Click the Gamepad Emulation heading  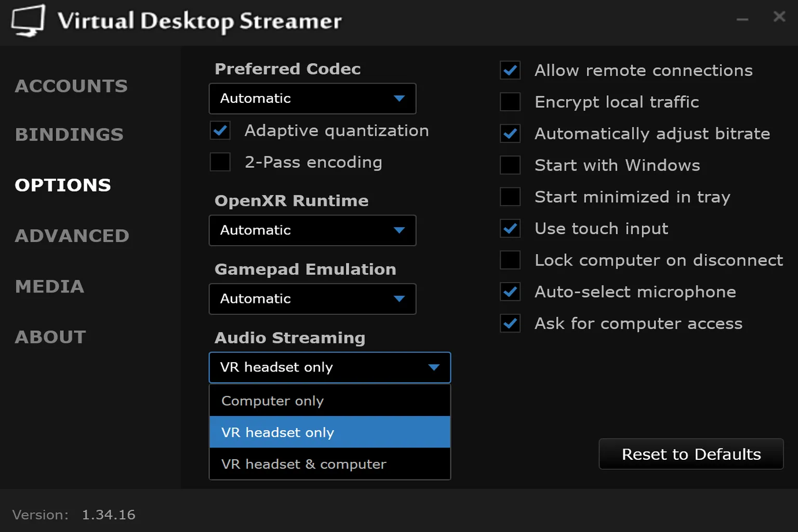[305, 269]
